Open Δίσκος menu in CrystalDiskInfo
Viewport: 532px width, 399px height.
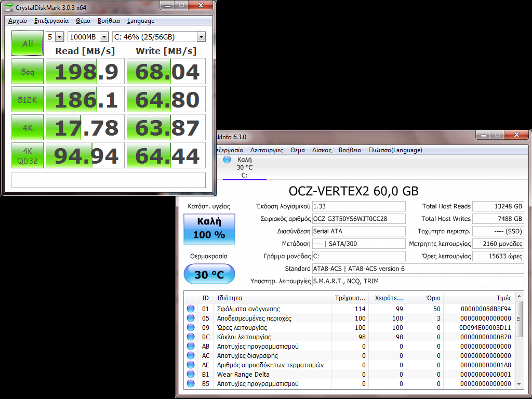coord(322,150)
